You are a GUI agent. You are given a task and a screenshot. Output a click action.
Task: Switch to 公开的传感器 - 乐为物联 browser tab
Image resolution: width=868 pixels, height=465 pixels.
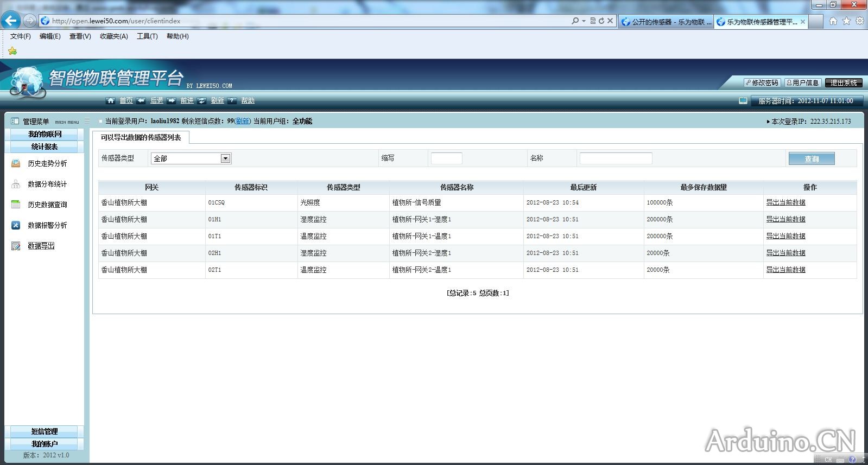pyautogui.click(x=666, y=22)
